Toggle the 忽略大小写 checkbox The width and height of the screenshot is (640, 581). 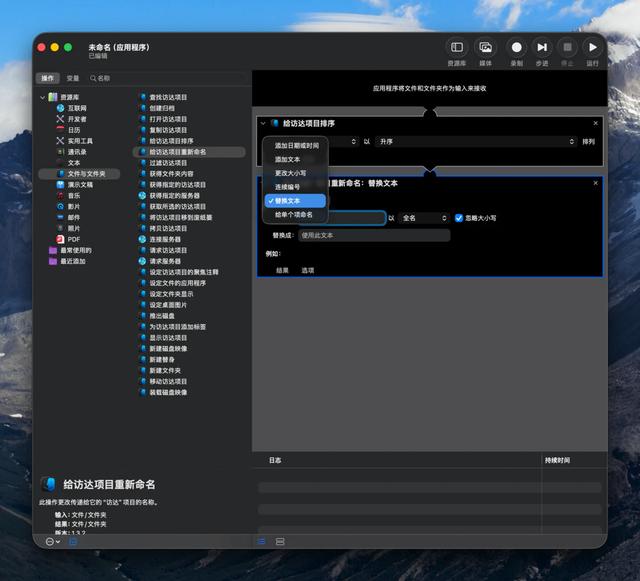[x=459, y=218]
